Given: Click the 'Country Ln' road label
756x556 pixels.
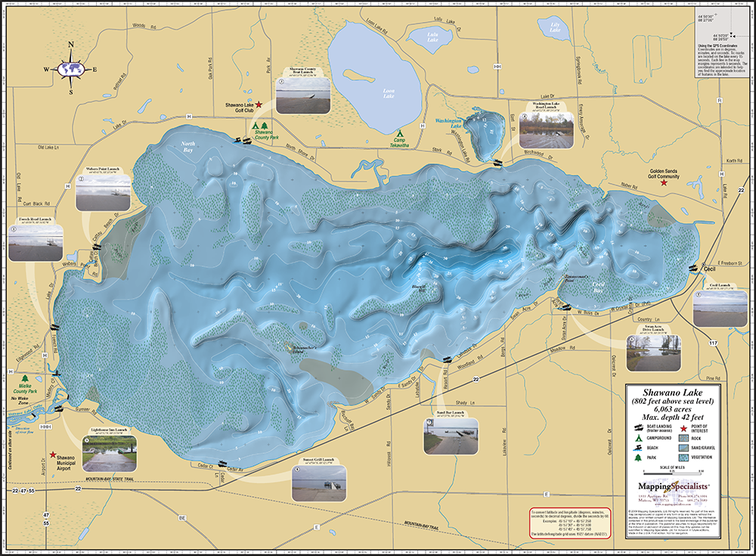Looking at the screenshot, I should tap(649, 319).
